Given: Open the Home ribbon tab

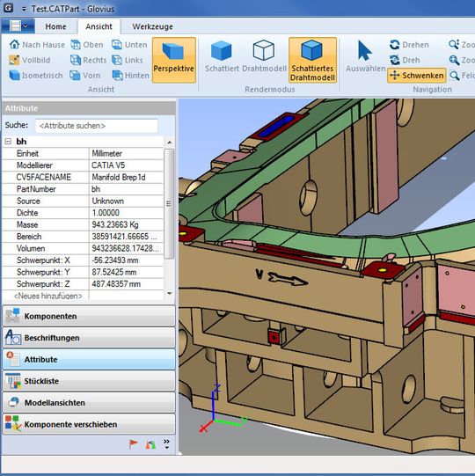Looking at the screenshot, I should tap(55, 26).
